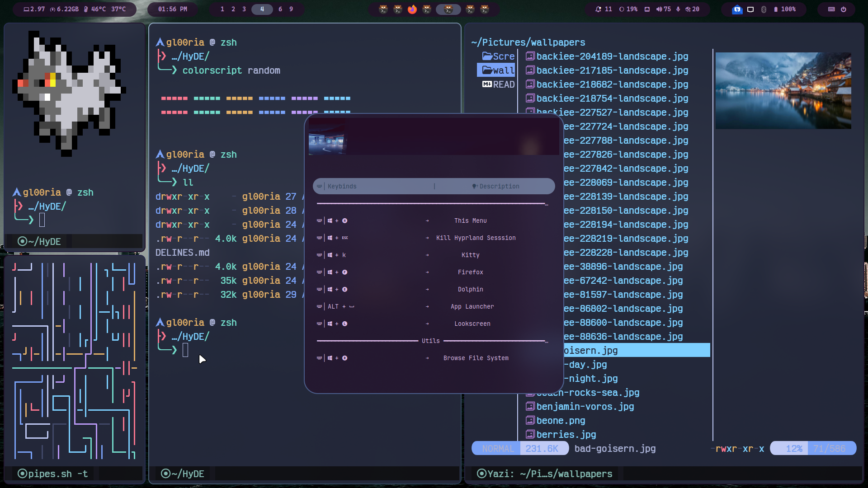The width and height of the screenshot is (868, 488).
Task: Choose the Firefox keybind entry
Action: (470, 272)
